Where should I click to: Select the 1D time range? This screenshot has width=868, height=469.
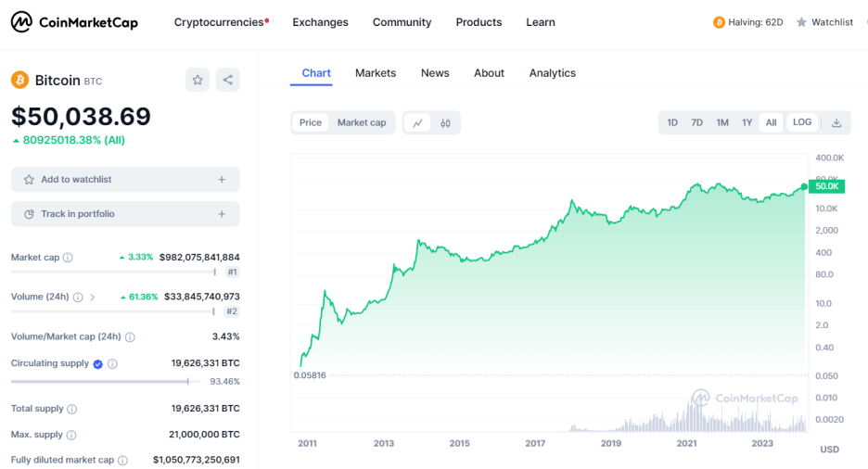click(672, 122)
